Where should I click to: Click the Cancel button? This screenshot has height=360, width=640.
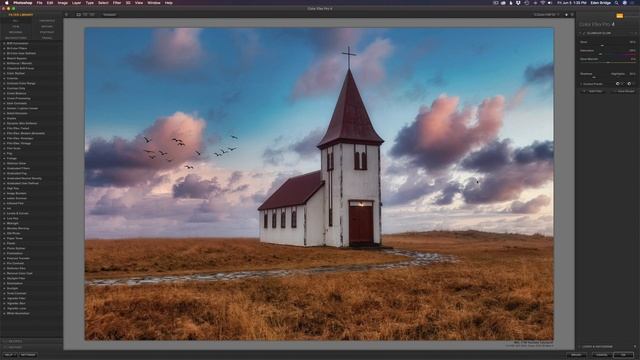[601, 355]
